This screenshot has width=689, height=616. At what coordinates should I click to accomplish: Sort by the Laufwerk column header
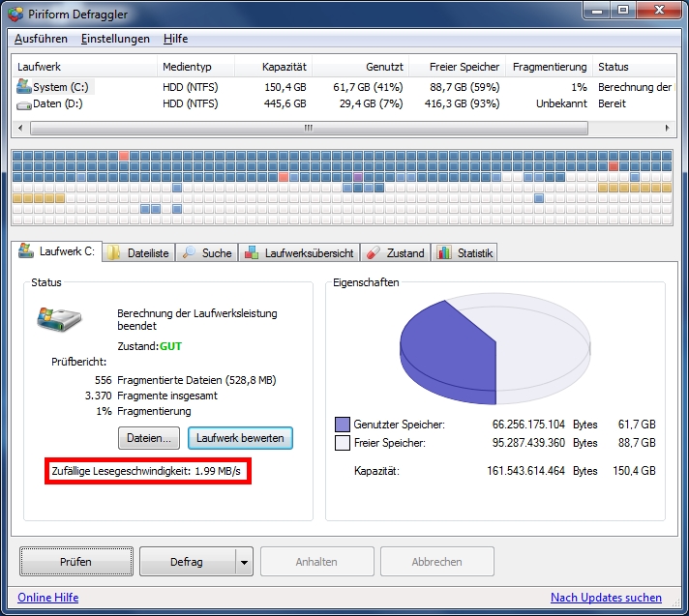click(x=84, y=67)
